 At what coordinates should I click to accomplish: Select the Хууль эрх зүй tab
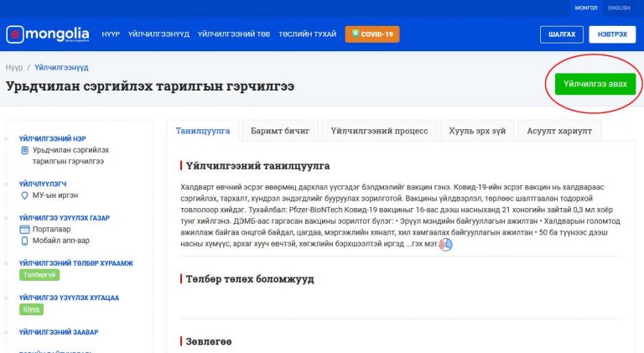point(477,131)
